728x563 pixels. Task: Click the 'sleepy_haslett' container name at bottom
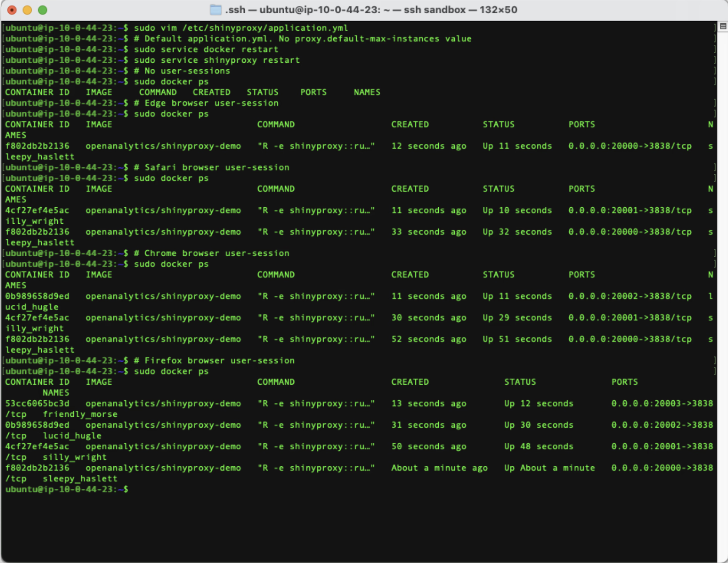80,479
